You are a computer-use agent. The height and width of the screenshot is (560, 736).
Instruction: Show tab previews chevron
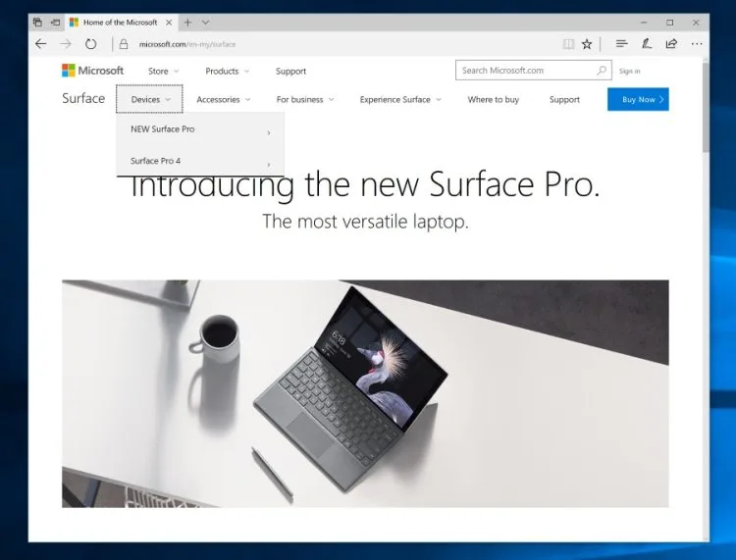(x=205, y=22)
